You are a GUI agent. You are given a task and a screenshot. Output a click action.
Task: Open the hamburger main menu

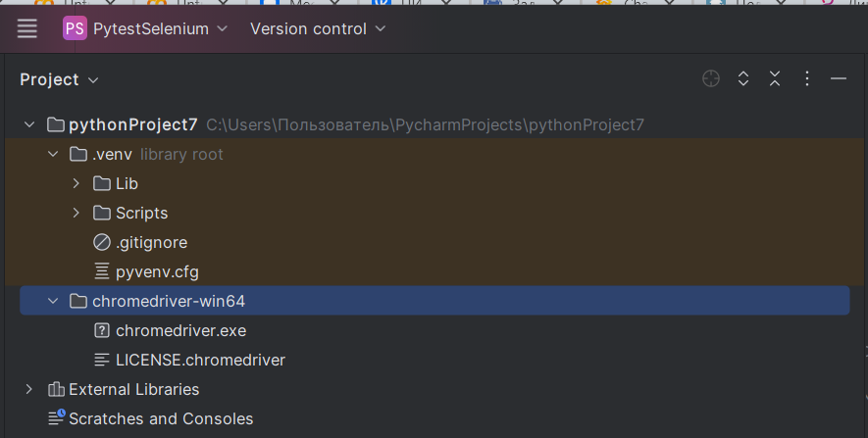(x=26, y=28)
